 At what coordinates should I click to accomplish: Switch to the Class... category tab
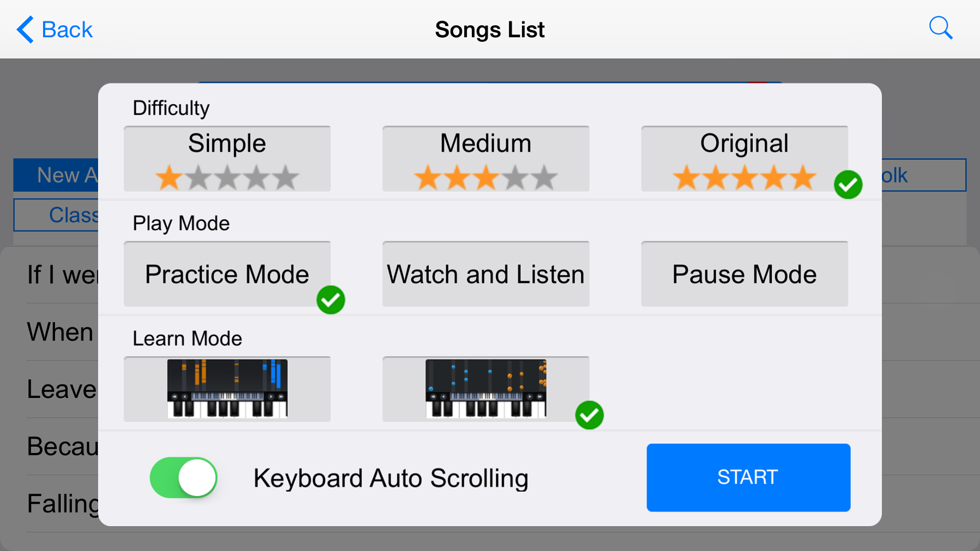point(56,215)
